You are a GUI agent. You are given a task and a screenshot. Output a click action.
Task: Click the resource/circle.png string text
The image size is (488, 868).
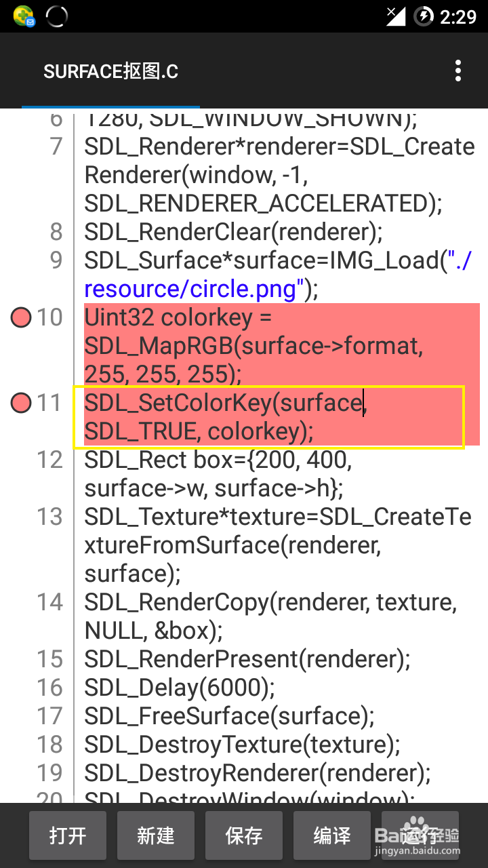(190, 289)
